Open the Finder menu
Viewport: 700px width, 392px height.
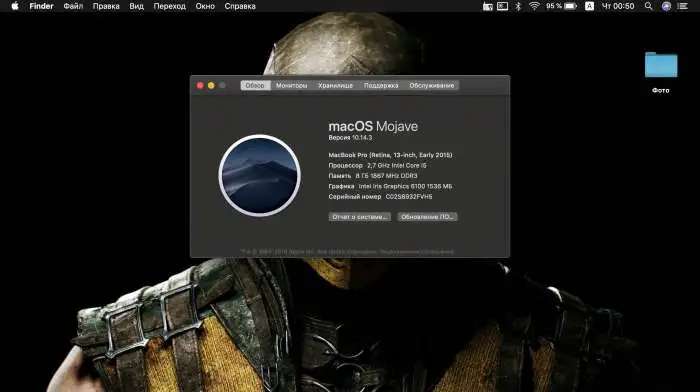41,6
